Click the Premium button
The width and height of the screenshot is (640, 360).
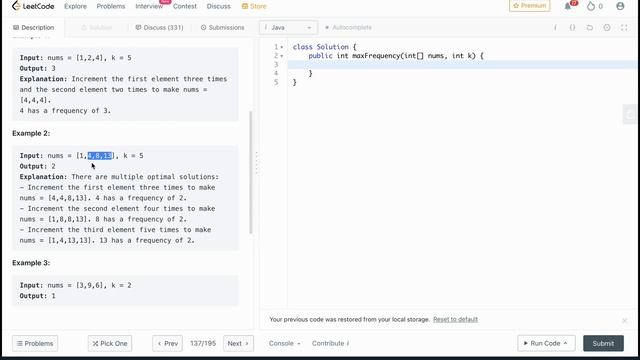coord(529,6)
